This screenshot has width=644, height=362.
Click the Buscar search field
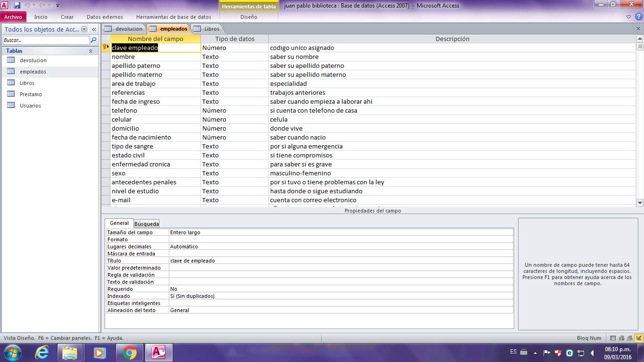(x=46, y=40)
